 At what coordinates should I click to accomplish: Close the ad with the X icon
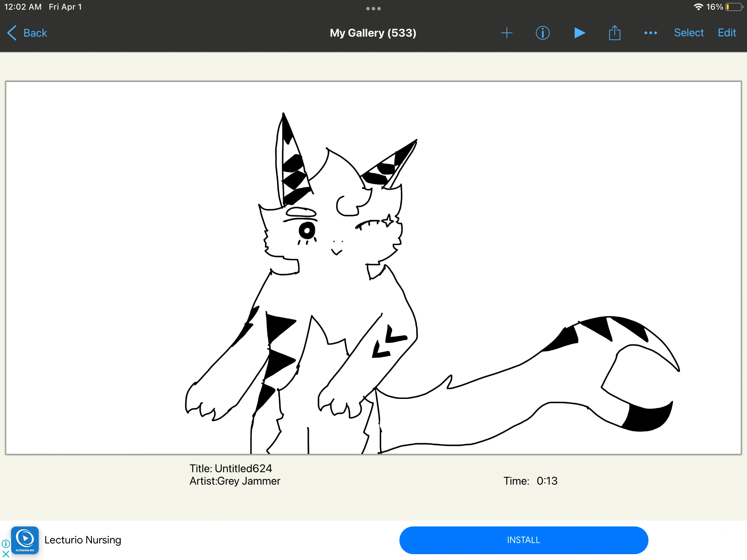(6, 554)
